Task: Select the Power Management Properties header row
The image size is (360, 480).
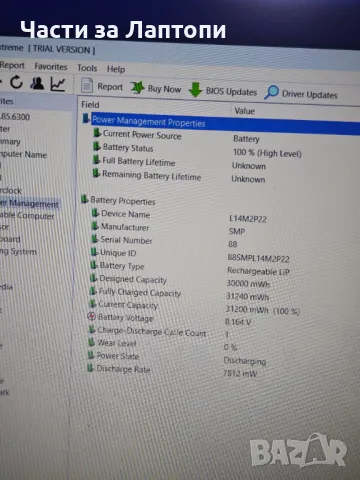Action: pos(220,123)
